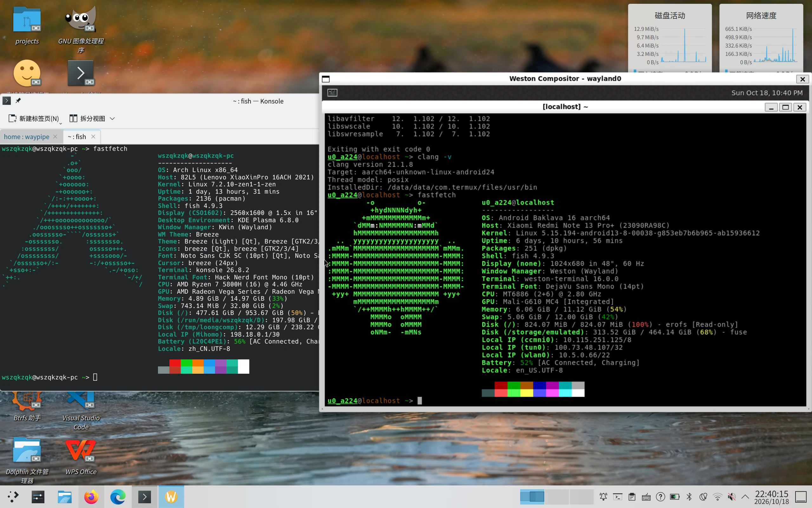
Task: Open the application launcher in the taskbar
Action: tap(13, 497)
